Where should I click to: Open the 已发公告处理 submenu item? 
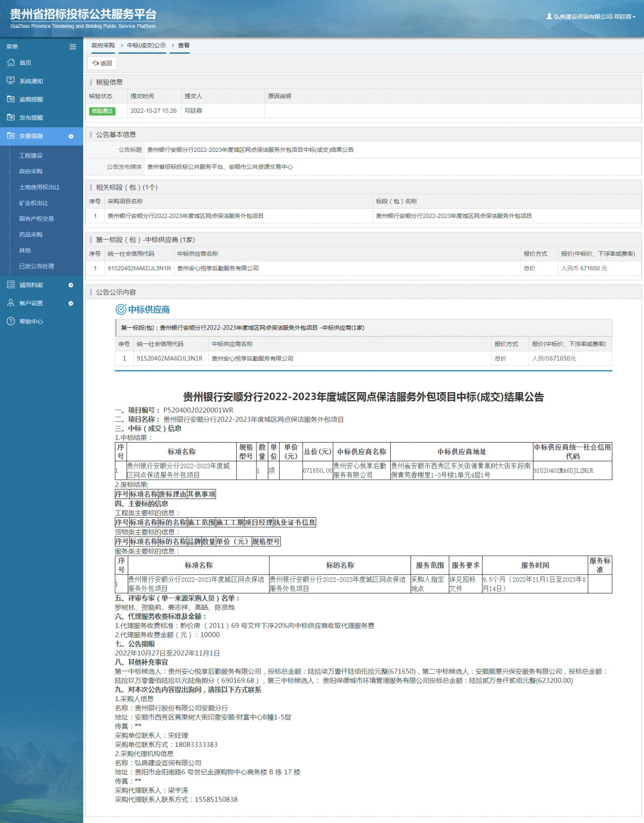pos(36,266)
